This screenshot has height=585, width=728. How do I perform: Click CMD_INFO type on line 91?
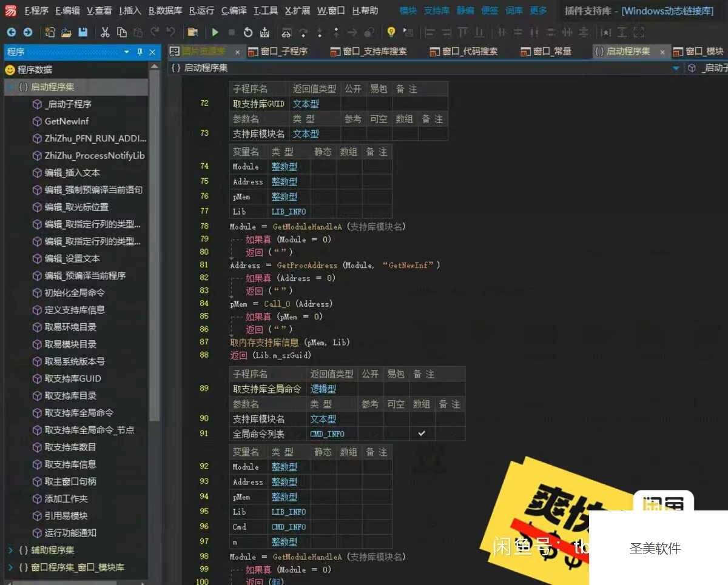pyautogui.click(x=327, y=434)
